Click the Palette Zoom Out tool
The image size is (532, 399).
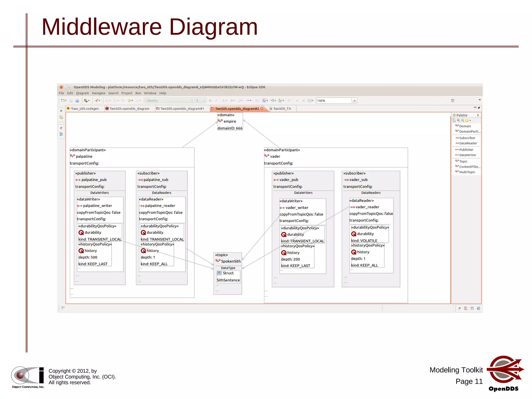tap(463, 121)
